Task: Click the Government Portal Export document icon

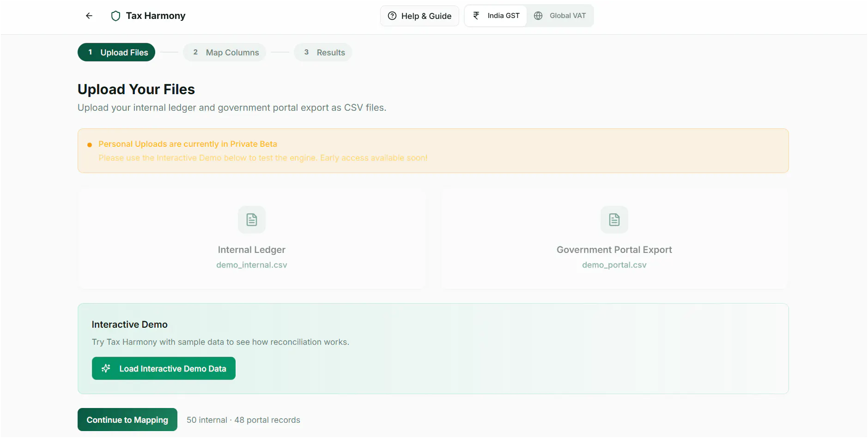Action: pos(614,220)
